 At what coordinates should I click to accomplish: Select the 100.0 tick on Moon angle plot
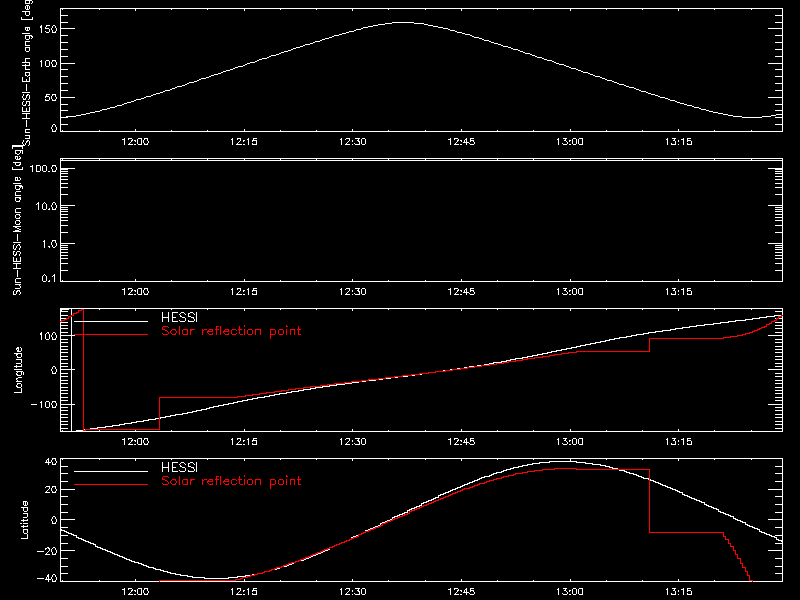(43, 168)
